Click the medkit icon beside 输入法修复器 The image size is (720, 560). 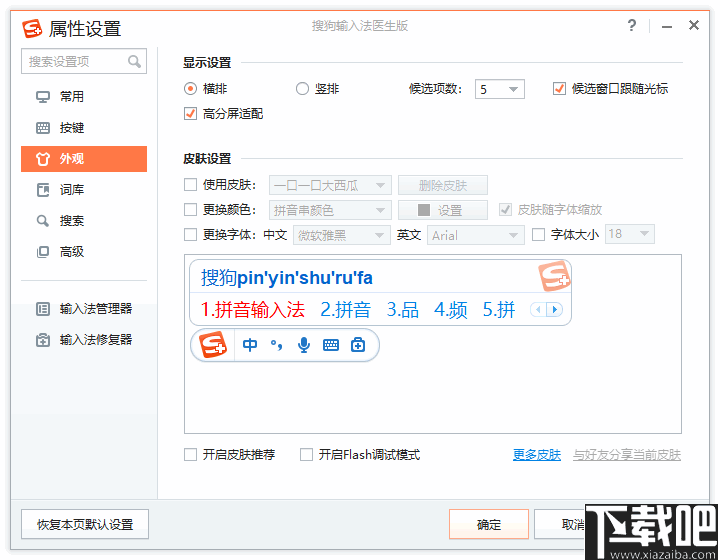pos(43,340)
